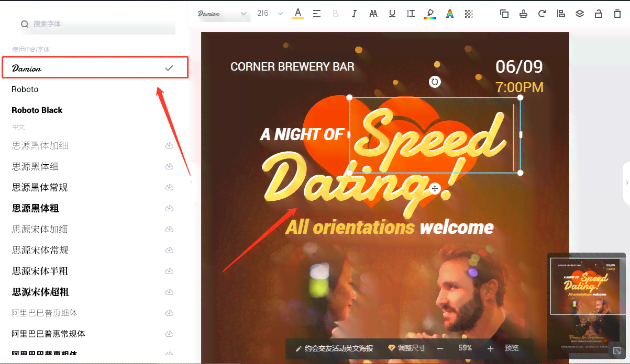
Task: Click the text alignment icon
Action: pyautogui.click(x=317, y=14)
